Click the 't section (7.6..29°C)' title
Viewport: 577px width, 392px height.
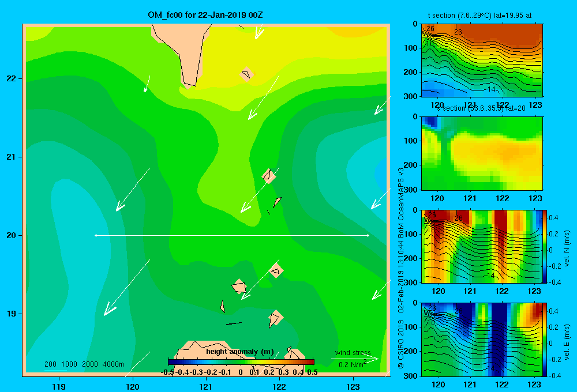459,16
